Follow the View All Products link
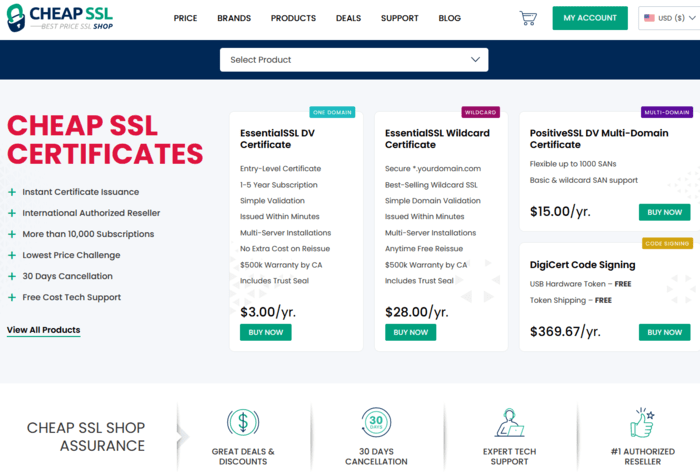The image size is (700, 475). [x=43, y=330]
